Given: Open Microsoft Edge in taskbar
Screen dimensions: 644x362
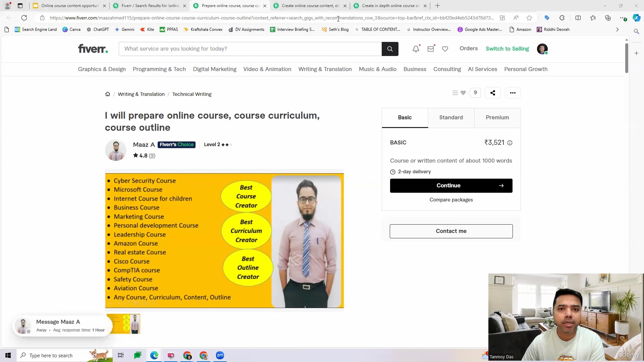Looking at the screenshot, I should point(154,355).
